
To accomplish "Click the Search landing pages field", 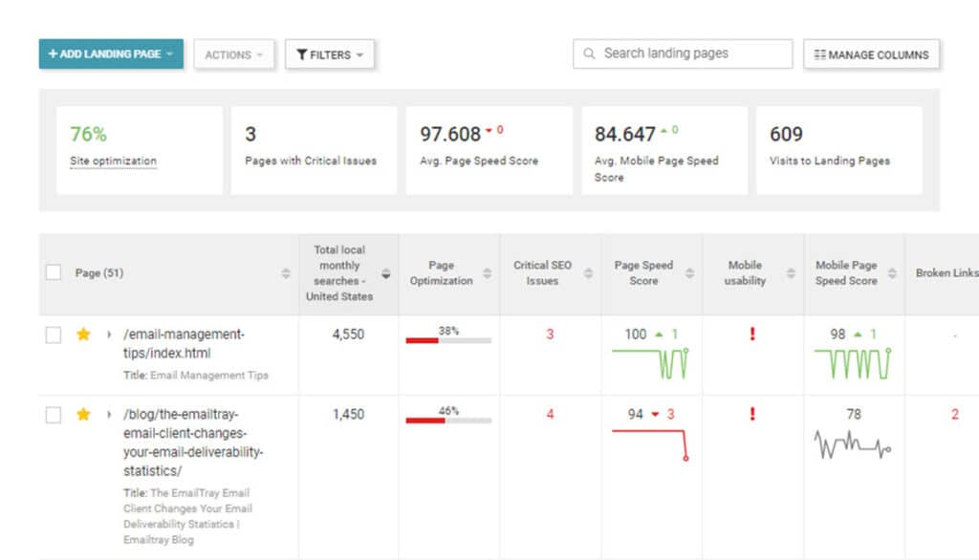I will coord(690,54).
